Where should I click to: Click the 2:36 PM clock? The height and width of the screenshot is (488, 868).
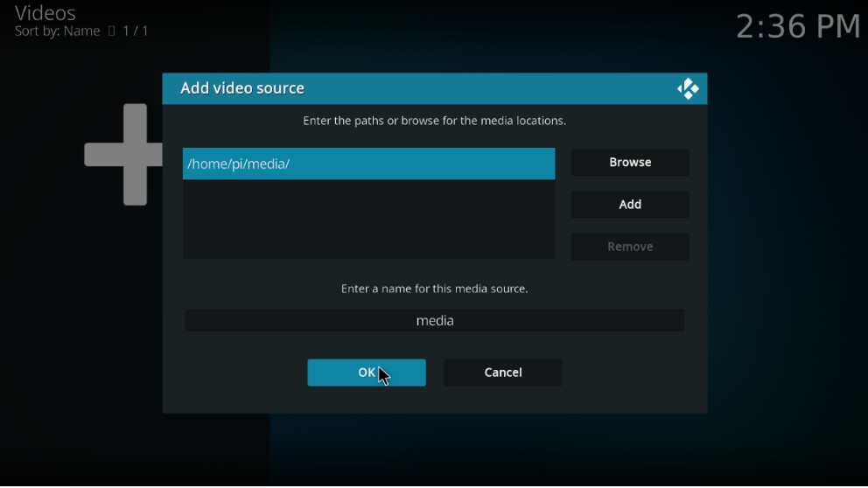[798, 26]
